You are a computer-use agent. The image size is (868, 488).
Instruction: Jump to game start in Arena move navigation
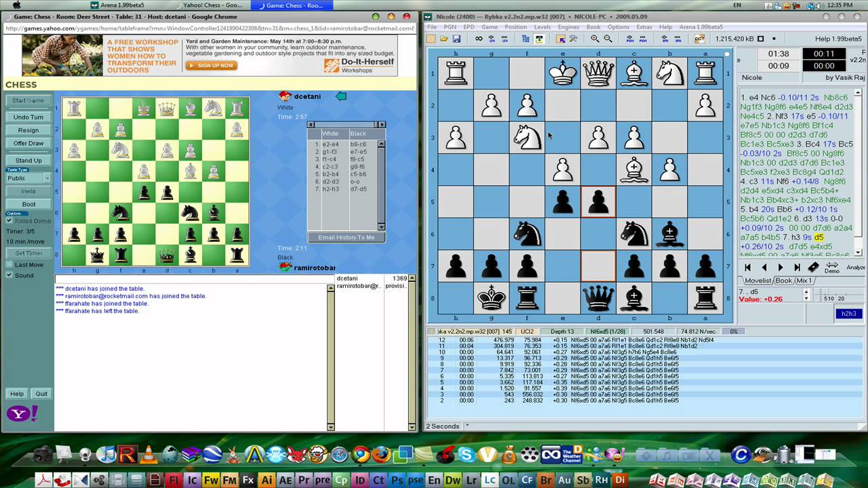point(747,267)
